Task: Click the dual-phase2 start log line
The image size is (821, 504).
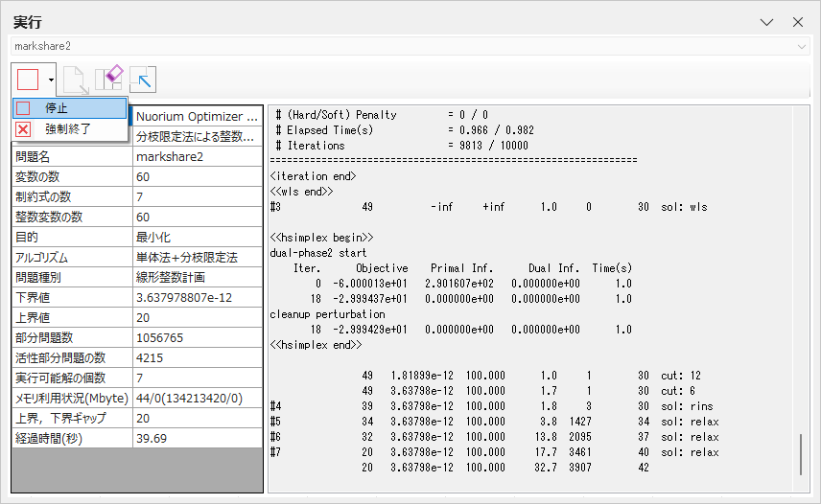Action: [317, 253]
